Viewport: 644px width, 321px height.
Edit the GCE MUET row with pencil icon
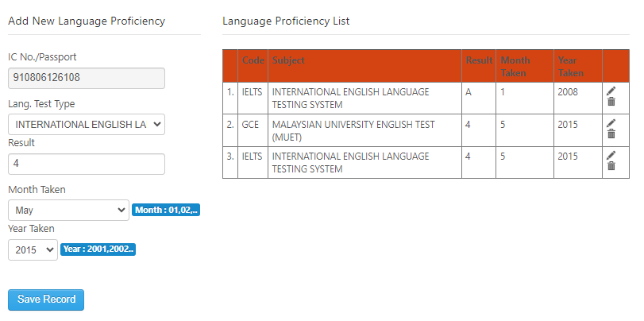pos(611,123)
